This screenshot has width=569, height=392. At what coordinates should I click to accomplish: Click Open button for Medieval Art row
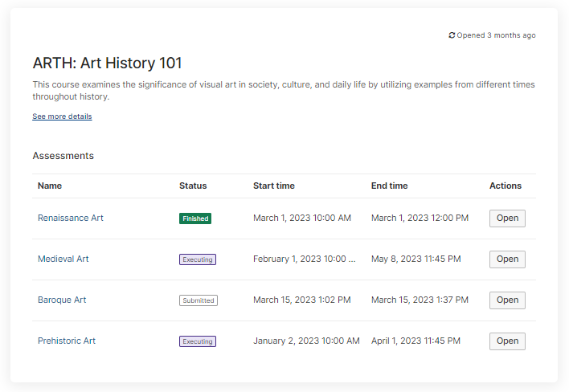tap(507, 259)
